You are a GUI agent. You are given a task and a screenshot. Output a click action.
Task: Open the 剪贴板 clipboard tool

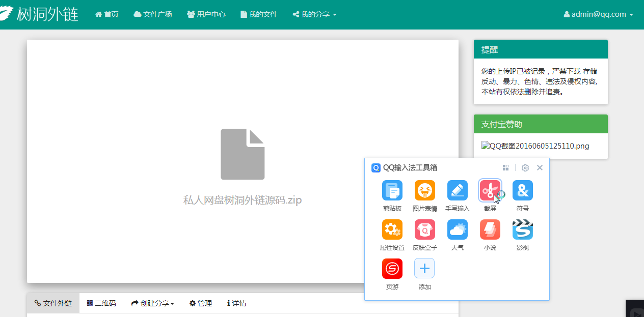[392, 191]
